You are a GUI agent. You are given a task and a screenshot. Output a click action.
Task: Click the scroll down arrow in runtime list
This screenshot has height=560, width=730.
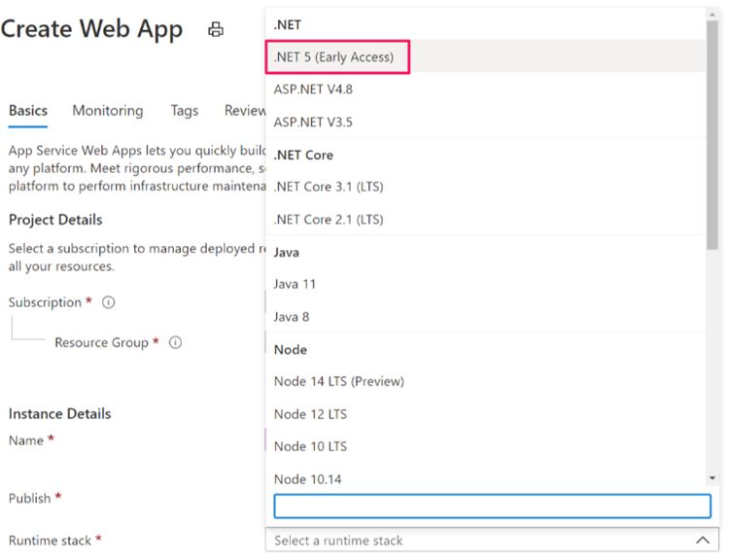713,478
